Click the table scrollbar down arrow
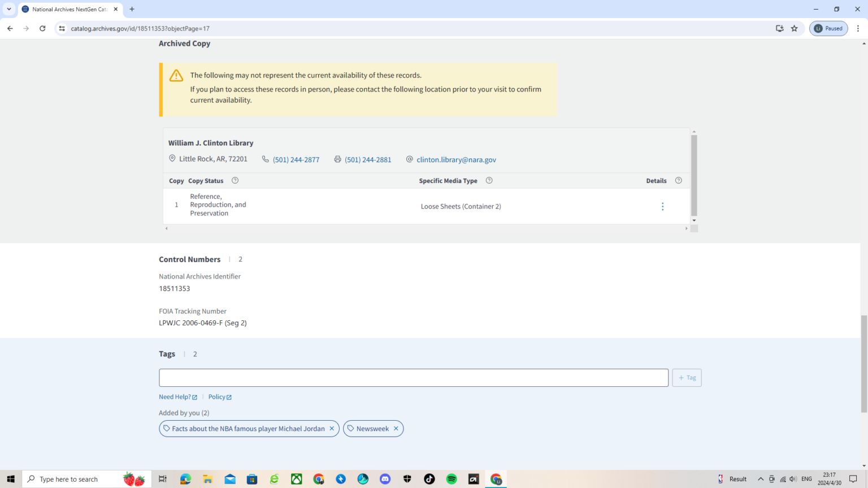This screenshot has width=868, height=488. coord(694,220)
